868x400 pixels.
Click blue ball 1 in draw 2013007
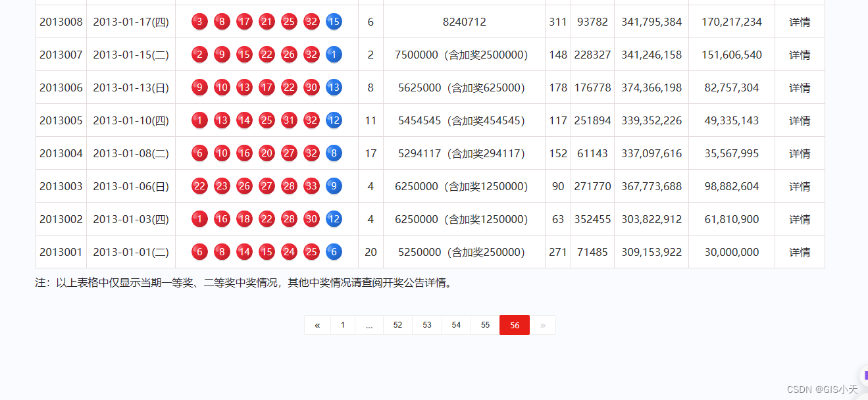coord(334,55)
